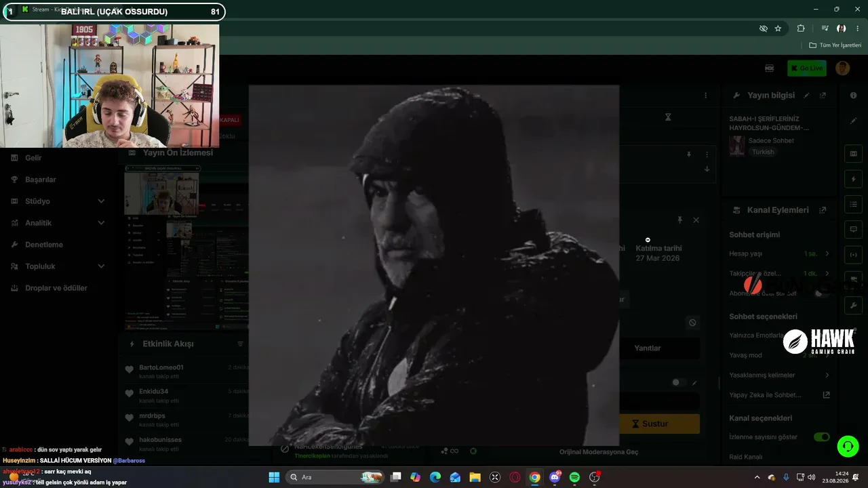Open Yasaklanmış kelimeler chevron

(827, 375)
